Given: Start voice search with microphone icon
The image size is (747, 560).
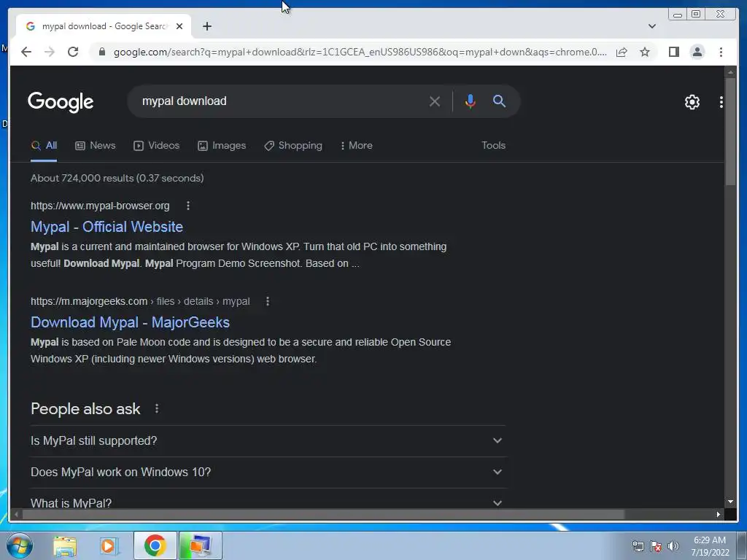Looking at the screenshot, I should click(470, 101).
